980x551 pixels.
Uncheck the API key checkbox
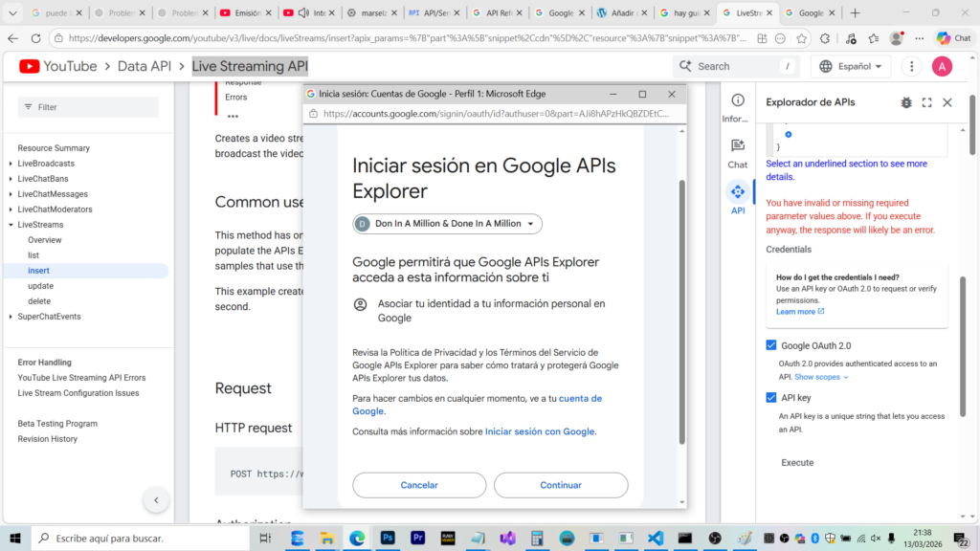[771, 398]
